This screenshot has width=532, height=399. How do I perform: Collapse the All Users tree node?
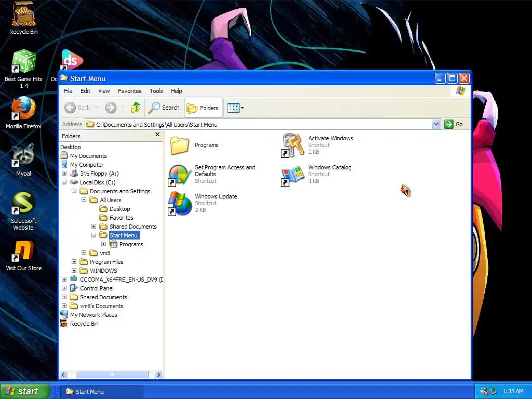pos(84,200)
